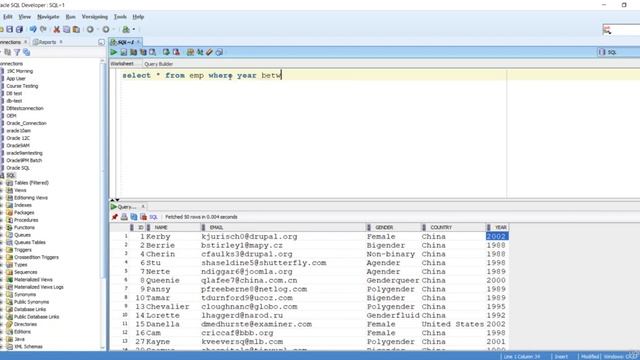Close the Query Result tab
Image resolution: width=640 pixels, height=360 pixels.
click(143, 207)
